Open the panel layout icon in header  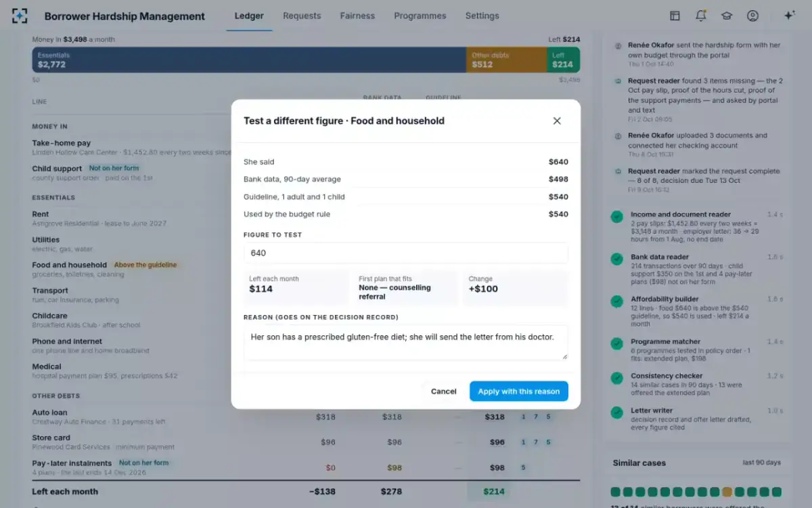(675, 16)
